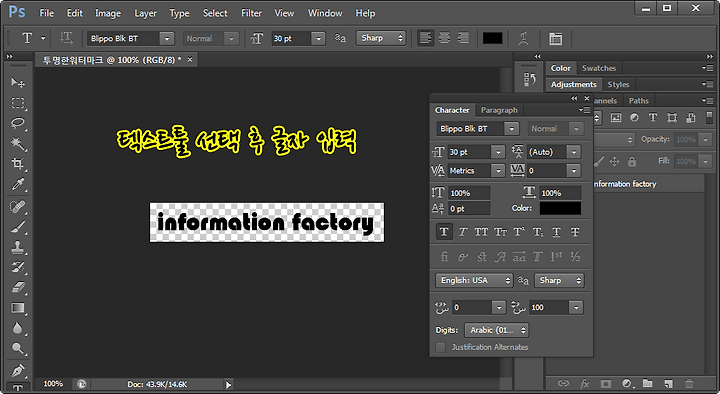Open kerning Metrics dropdown
The height and width of the screenshot is (394, 720).
coord(498,171)
